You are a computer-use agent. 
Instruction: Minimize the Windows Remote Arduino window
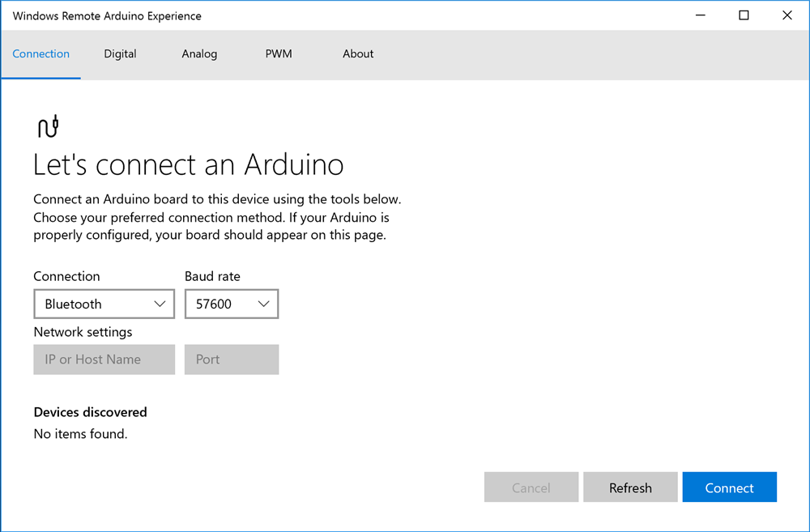point(701,15)
